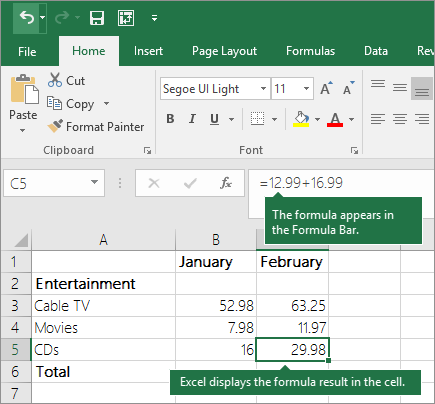
Task: Click the Paste button
Action: pos(23,103)
